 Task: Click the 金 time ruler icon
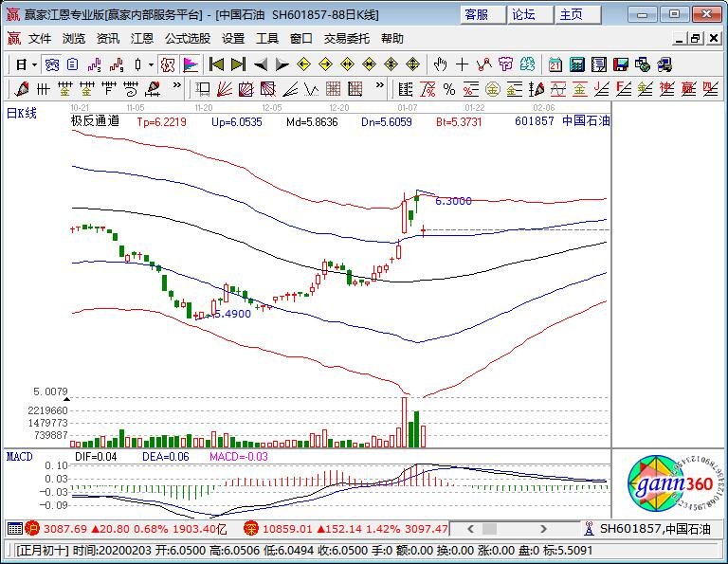[64, 89]
